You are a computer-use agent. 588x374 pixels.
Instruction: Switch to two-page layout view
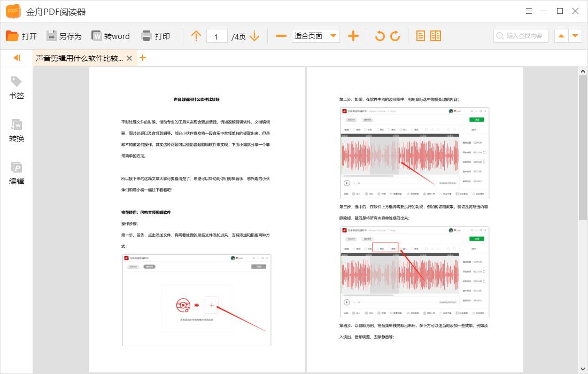click(x=436, y=36)
